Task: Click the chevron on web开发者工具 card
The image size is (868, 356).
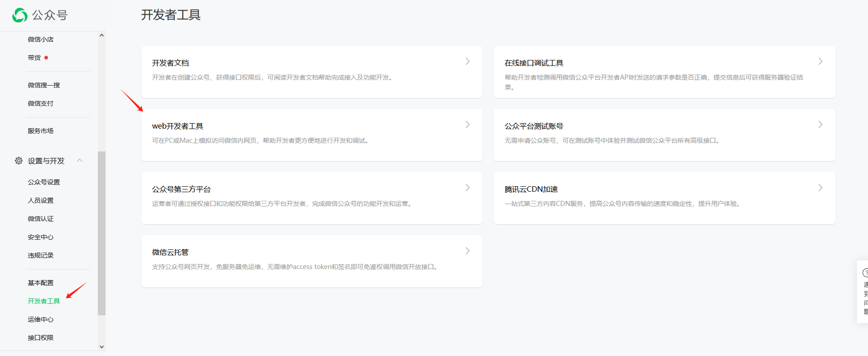Action: coord(468,124)
